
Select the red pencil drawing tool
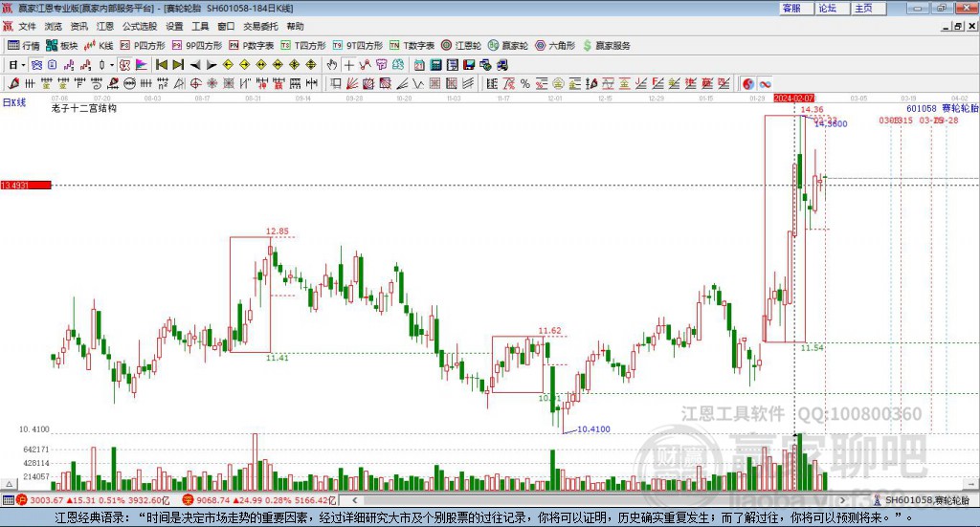point(13,83)
